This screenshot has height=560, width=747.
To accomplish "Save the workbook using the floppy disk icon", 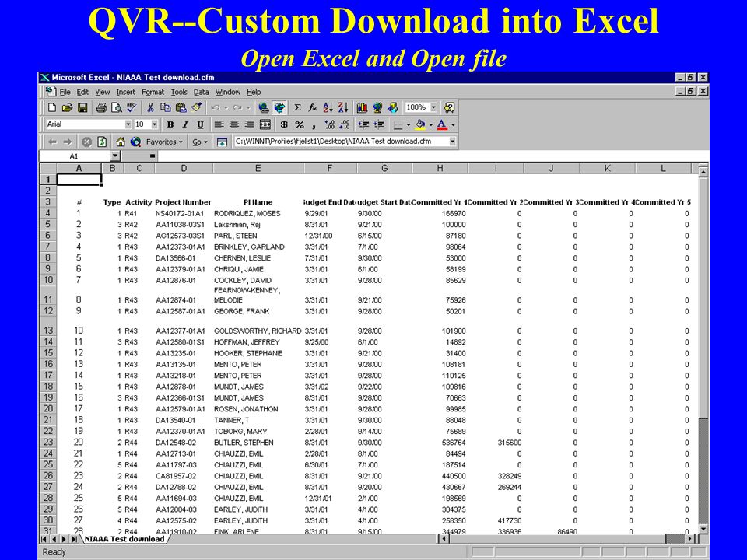I will point(82,107).
